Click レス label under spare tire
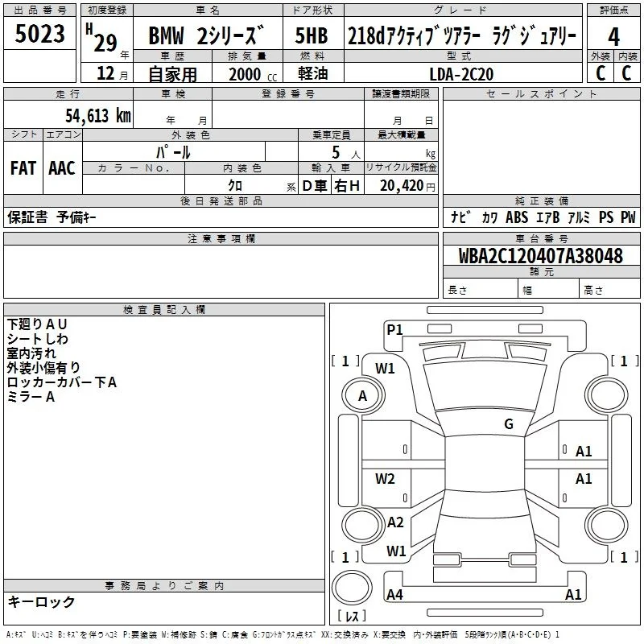Viewport: 644px width, 644px height. pyautogui.click(x=352, y=615)
